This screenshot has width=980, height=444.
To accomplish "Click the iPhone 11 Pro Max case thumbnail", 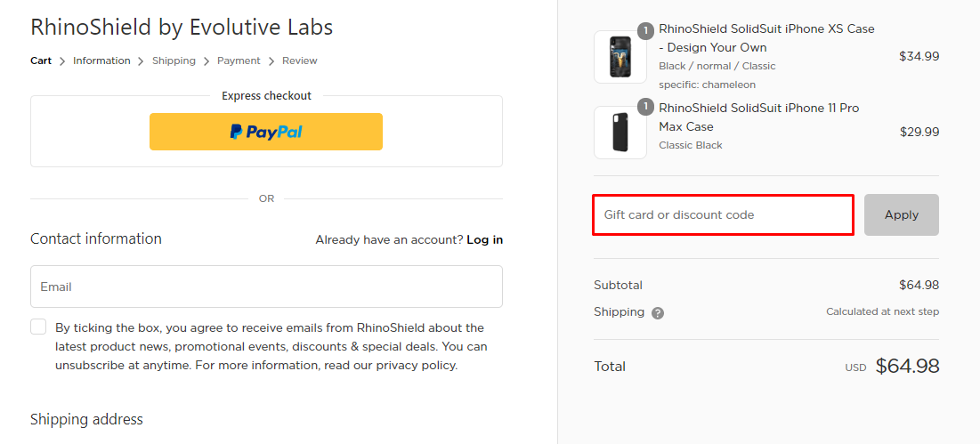I will [620, 133].
